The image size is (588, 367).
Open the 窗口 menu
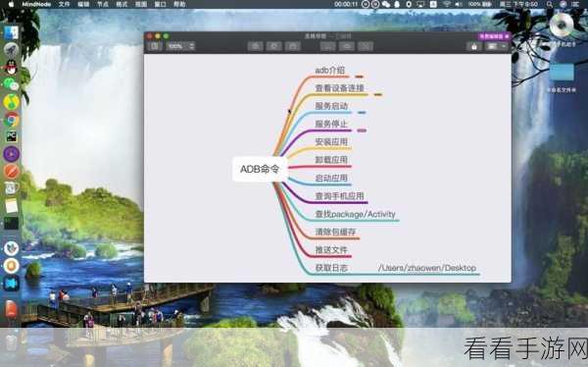pos(160,5)
